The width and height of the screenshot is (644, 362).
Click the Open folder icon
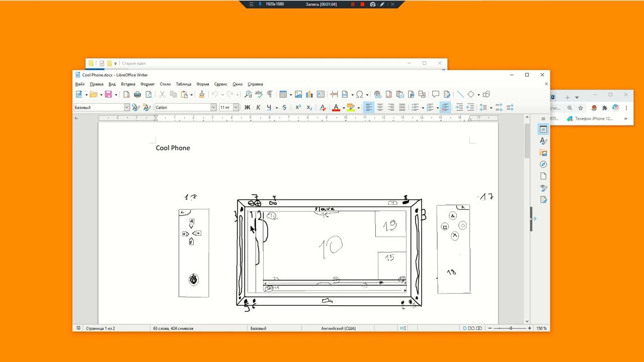pos(94,95)
